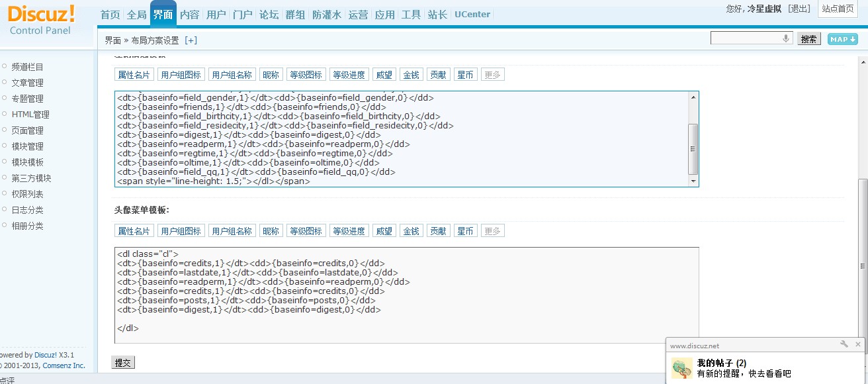Open 文章管理 in sidebar

click(x=27, y=83)
